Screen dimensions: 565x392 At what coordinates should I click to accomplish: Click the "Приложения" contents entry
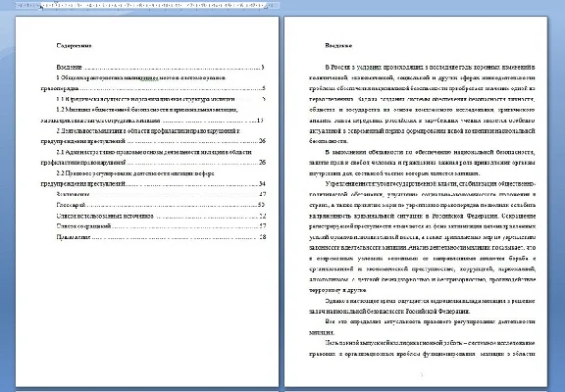161,237
